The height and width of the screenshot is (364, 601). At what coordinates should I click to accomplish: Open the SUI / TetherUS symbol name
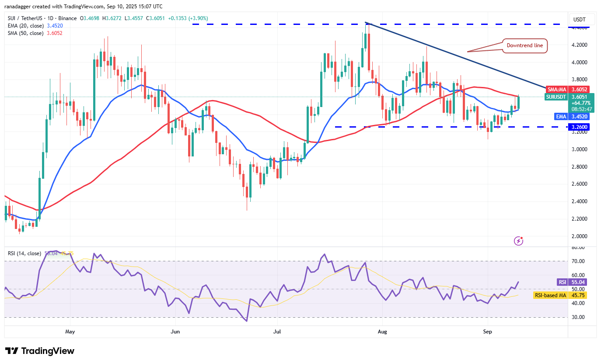click(x=25, y=18)
